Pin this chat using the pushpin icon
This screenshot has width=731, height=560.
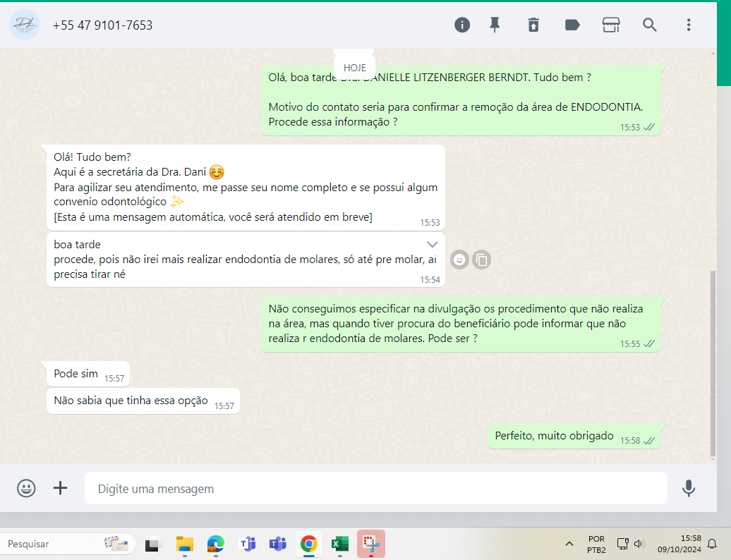(495, 25)
